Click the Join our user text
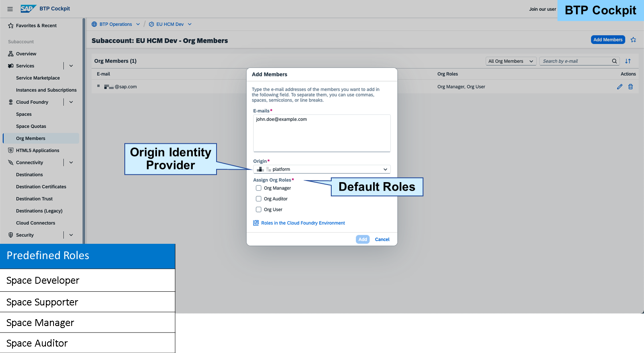644x353 pixels. [543, 9]
